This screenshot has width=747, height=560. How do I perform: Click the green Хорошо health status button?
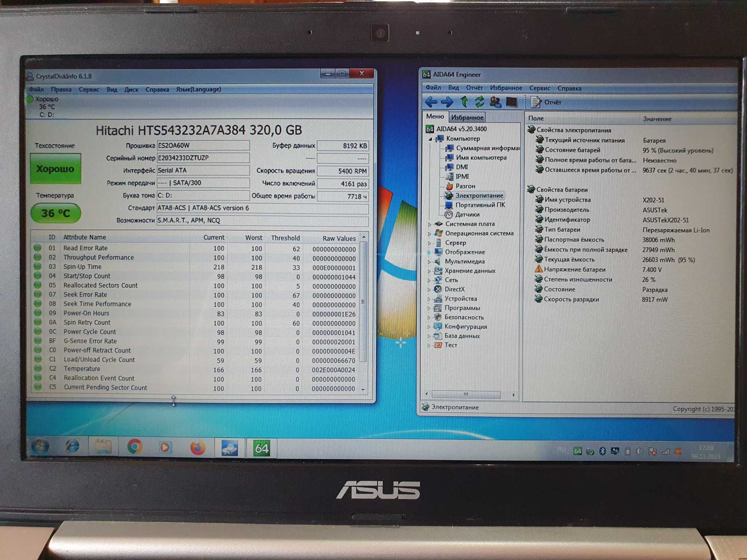click(x=56, y=169)
